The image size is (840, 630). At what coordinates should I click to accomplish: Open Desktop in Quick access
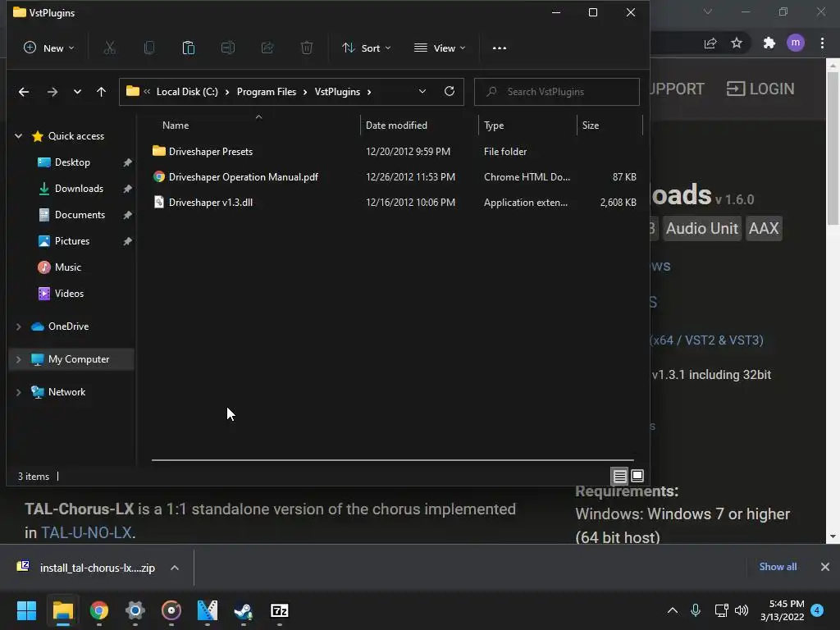[x=72, y=162]
